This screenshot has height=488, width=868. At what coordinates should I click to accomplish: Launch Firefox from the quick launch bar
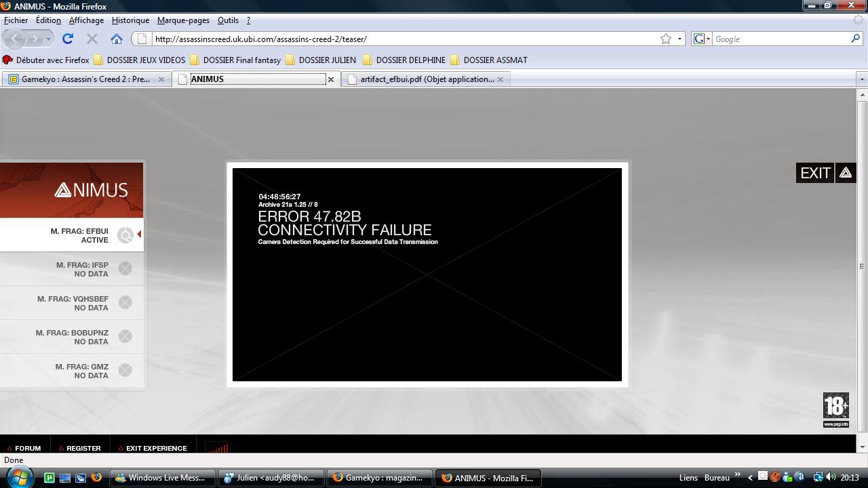point(96,478)
